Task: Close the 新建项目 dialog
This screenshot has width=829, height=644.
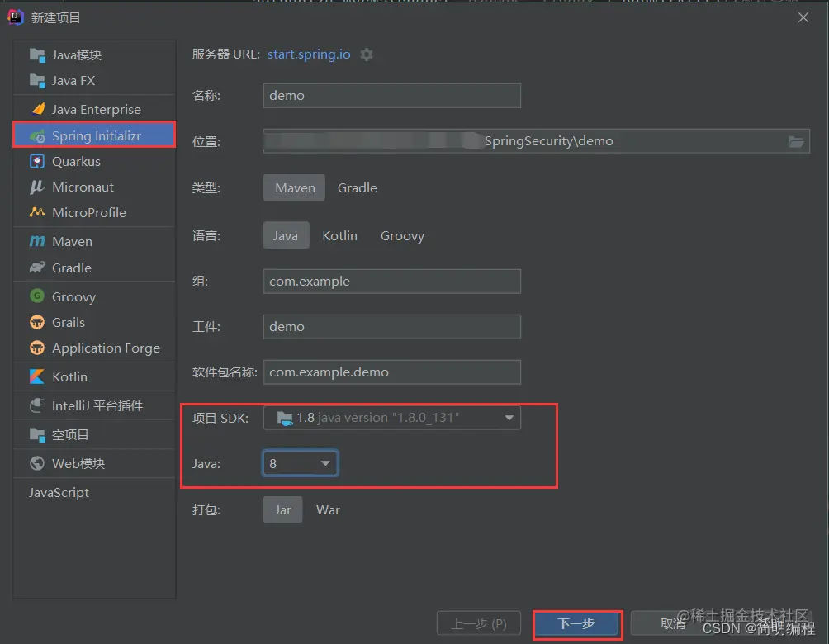Action: click(803, 17)
